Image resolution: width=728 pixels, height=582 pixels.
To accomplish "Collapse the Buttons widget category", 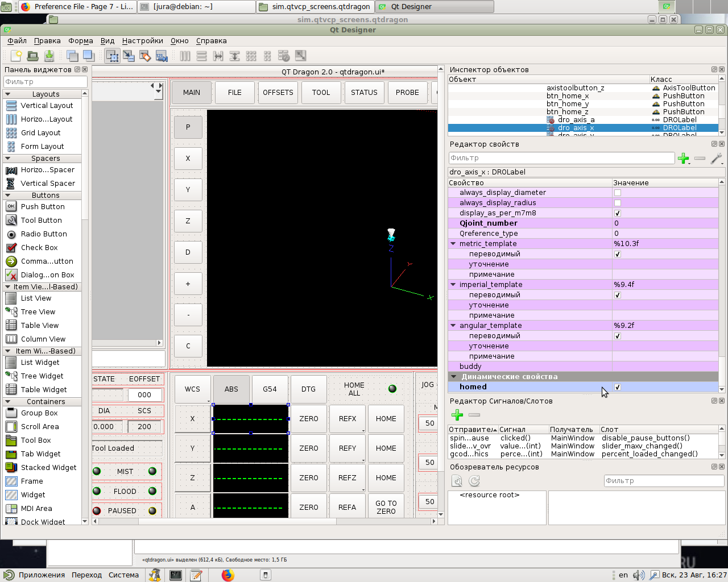I will click(8, 196).
